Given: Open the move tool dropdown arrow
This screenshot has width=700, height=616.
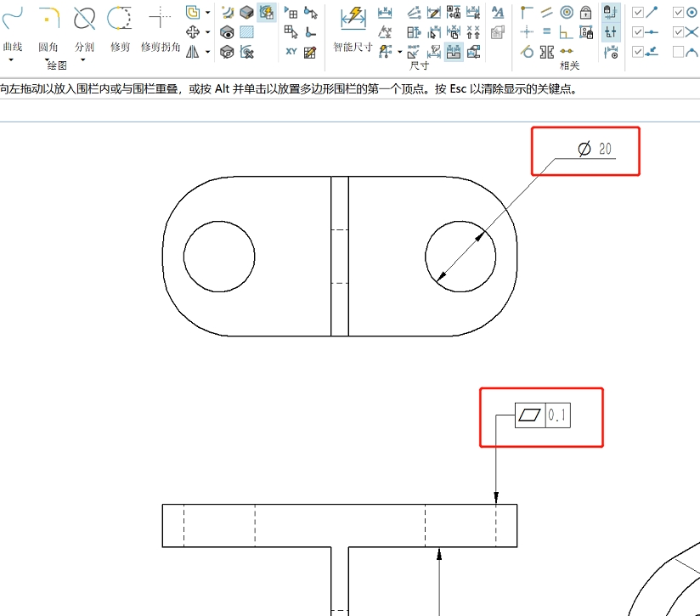Looking at the screenshot, I should click(207, 32).
